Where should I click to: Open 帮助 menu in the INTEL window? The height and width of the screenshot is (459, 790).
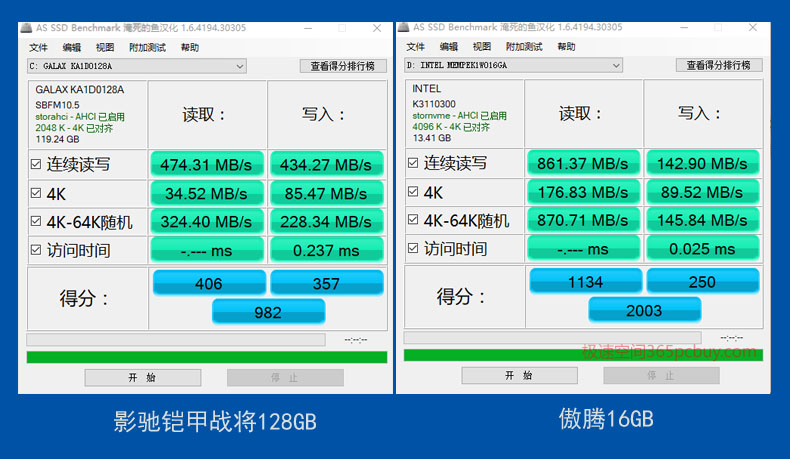(x=566, y=46)
